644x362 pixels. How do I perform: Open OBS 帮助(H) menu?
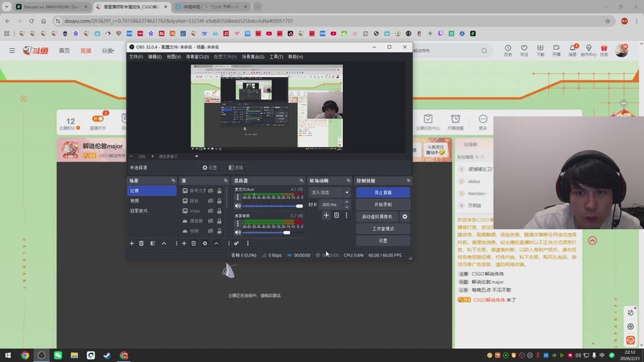coord(295,56)
